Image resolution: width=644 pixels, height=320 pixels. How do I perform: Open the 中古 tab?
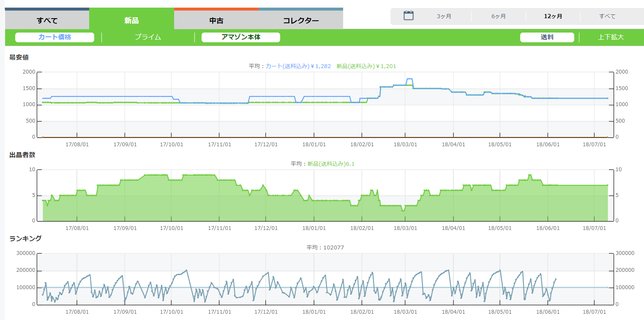tap(216, 20)
